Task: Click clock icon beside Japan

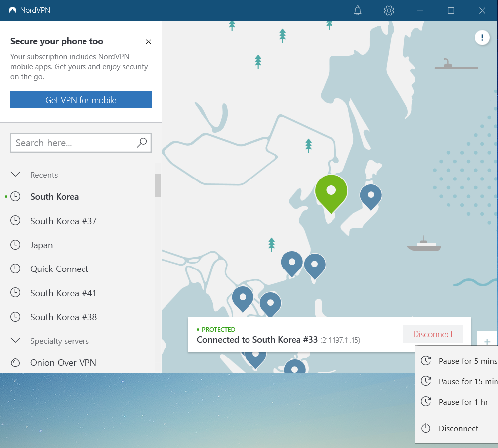Action: tap(15, 245)
